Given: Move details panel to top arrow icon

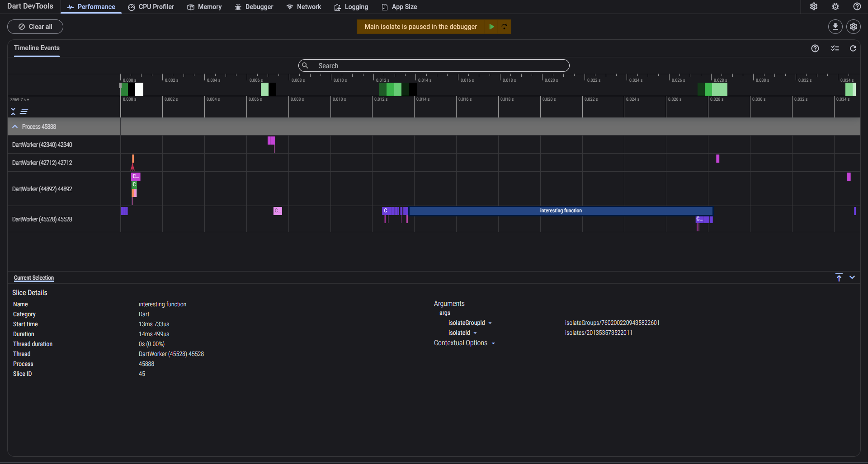Looking at the screenshot, I should tap(839, 277).
